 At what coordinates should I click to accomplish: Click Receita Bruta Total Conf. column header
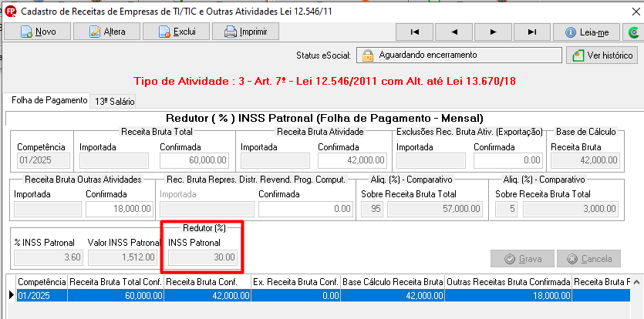116,282
